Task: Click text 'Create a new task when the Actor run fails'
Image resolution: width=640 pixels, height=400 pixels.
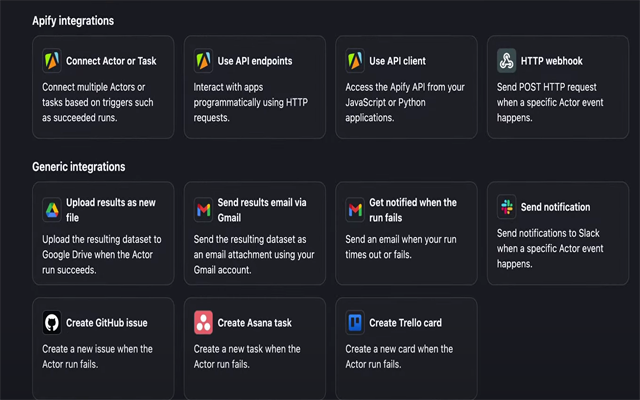Action: 247,356
